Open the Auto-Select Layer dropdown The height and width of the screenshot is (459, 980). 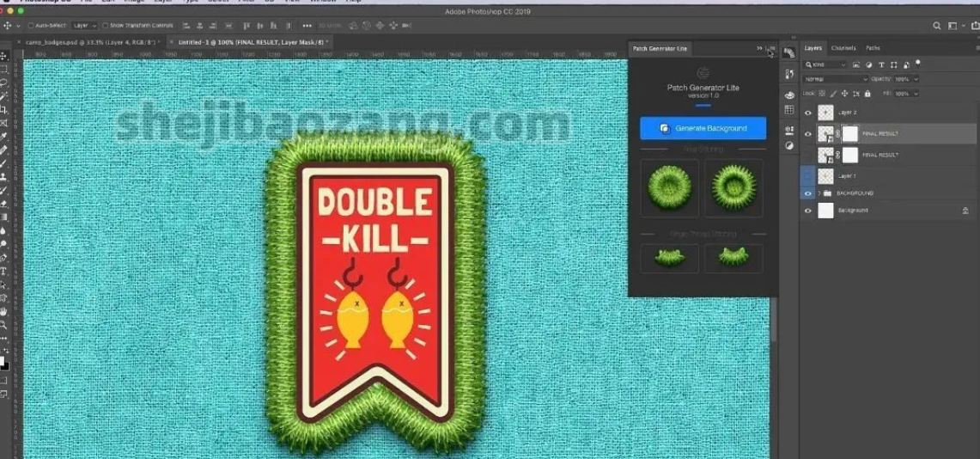click(84, 26)
